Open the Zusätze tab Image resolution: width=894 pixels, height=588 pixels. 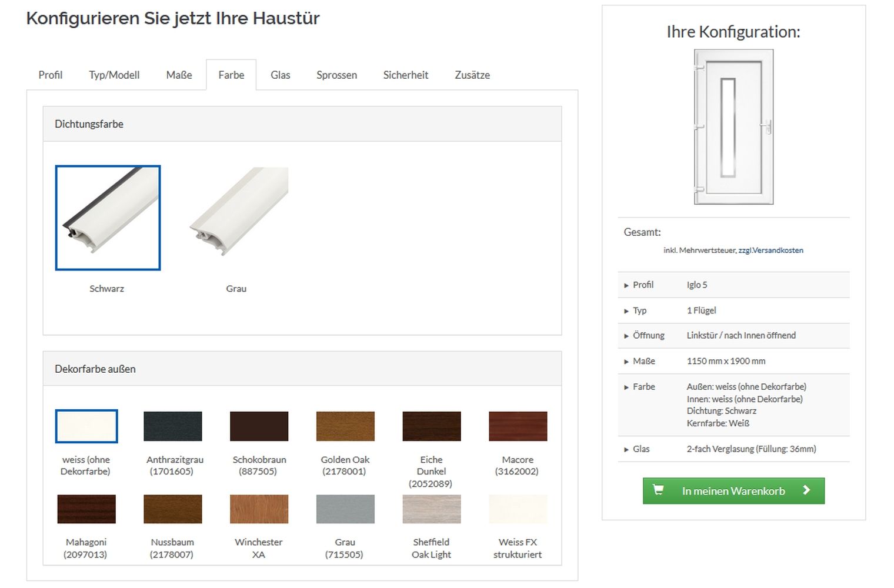coord(472,75)
